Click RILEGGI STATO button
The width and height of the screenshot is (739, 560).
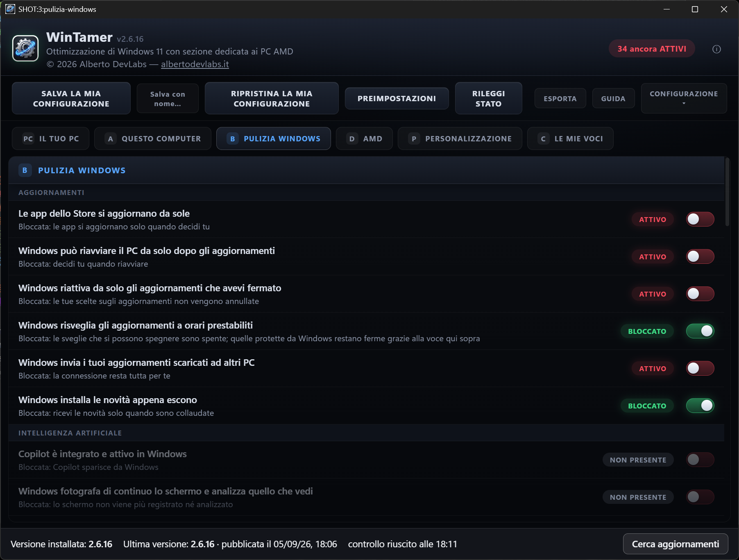pyautogui.click(x=488, y=98)
